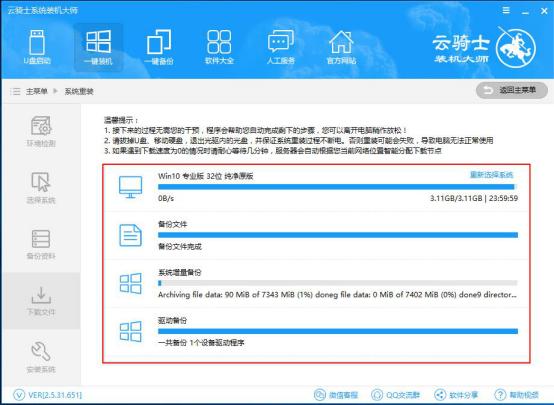Select 选择系统 step in sidebar

pyautogui.click(x=41, y=188)
